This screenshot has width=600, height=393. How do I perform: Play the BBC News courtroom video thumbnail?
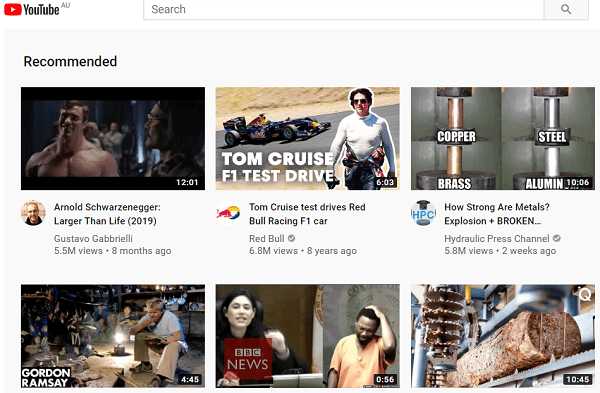(x=308, y=336)
